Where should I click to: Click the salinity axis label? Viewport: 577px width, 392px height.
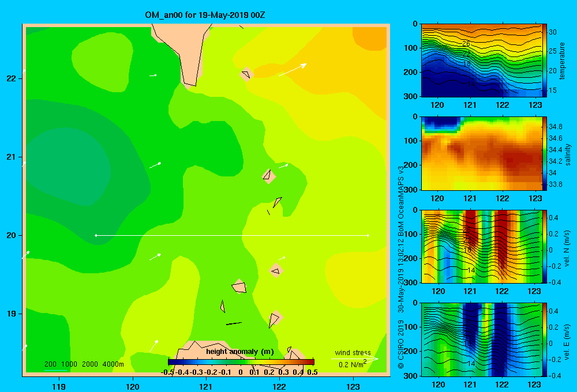tap(568, 154)
